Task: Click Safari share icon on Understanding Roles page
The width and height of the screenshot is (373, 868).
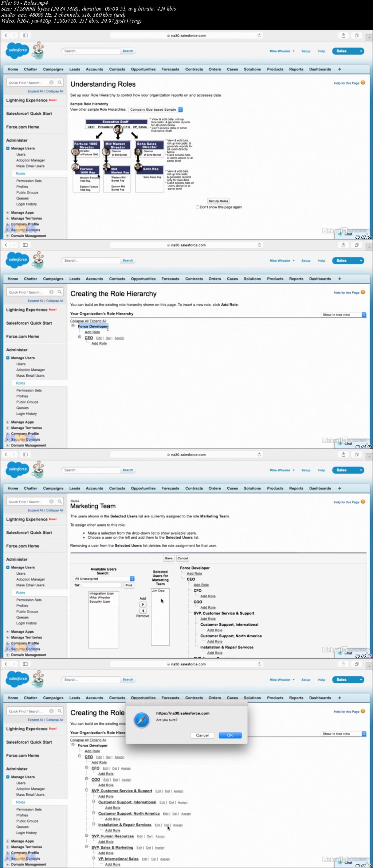Action: [x=343, y=35]
